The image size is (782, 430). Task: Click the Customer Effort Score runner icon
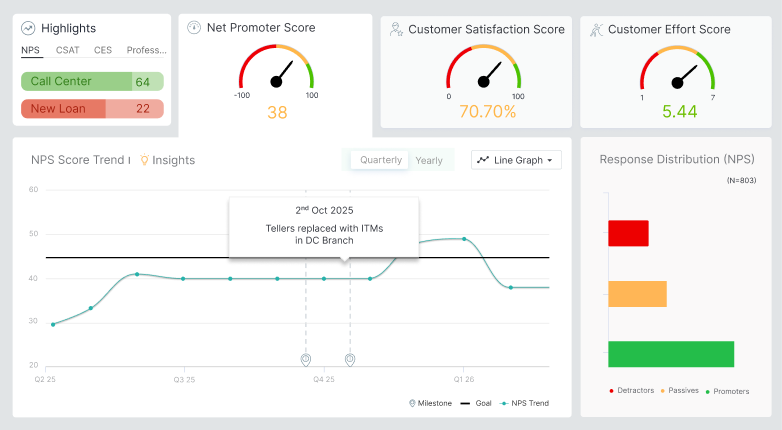tap(596, 29)
